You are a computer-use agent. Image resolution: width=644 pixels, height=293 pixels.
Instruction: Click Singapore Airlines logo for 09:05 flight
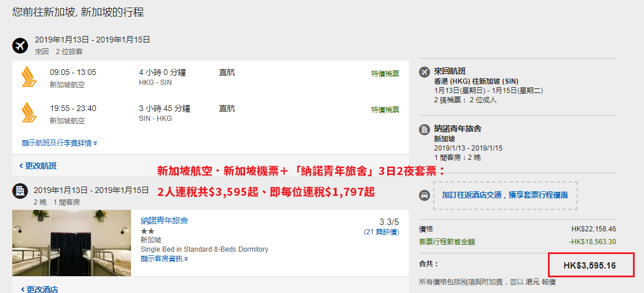coord(29,78)
